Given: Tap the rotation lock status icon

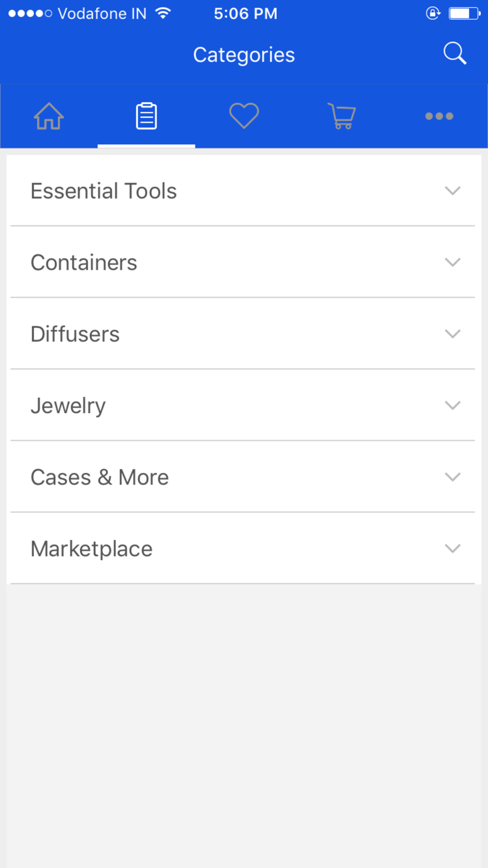Looking at the screenshot, I should [433, 13].
